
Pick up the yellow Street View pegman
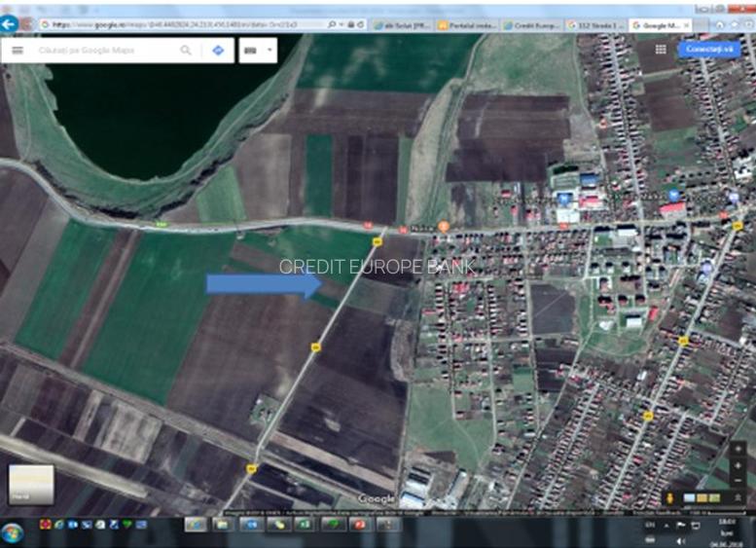click(669, 497)
